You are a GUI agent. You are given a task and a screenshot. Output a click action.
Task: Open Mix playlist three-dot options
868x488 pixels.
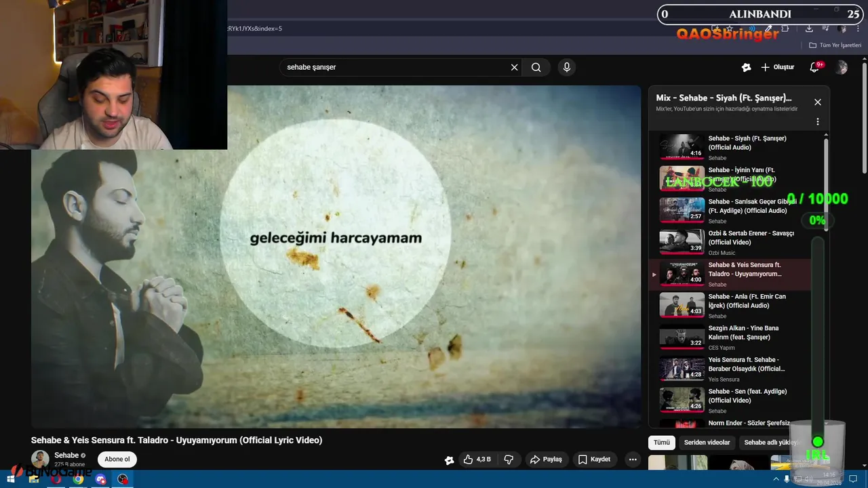817,122
